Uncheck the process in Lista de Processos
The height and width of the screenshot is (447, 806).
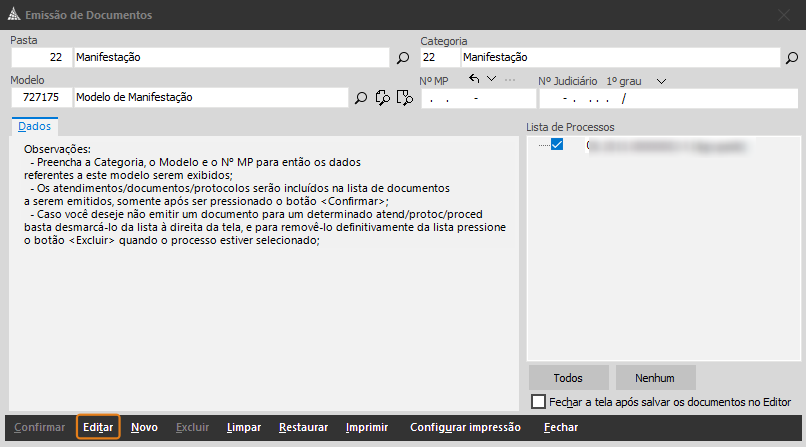(557, 144)
